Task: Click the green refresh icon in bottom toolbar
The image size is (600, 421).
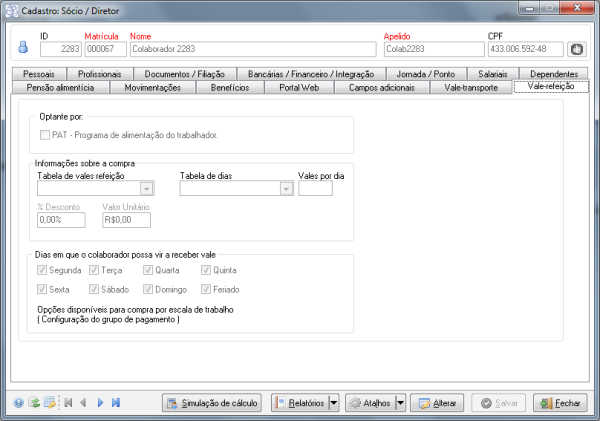Action: coord(33,403)
